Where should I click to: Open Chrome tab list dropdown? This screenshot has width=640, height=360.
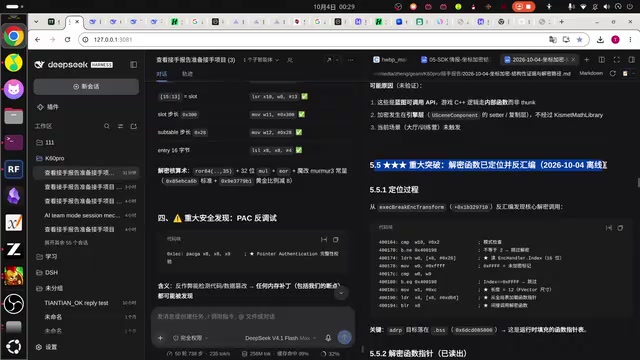click(36, 22)
